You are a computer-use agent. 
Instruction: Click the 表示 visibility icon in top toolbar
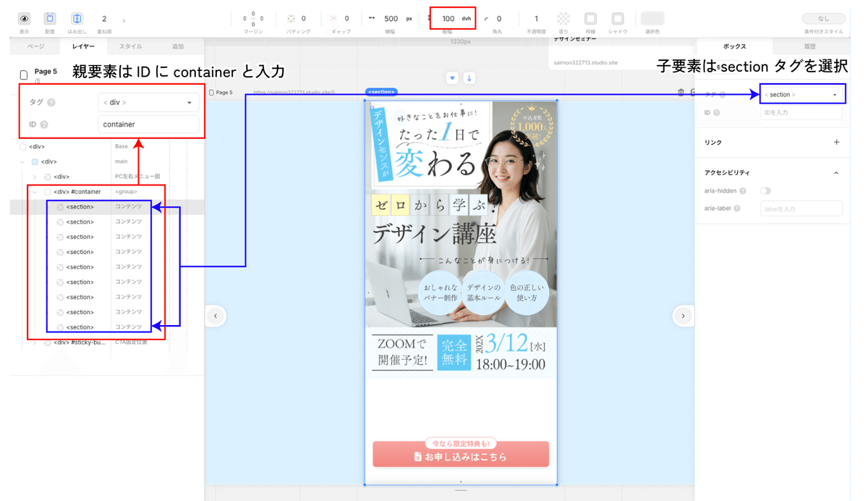25,19
